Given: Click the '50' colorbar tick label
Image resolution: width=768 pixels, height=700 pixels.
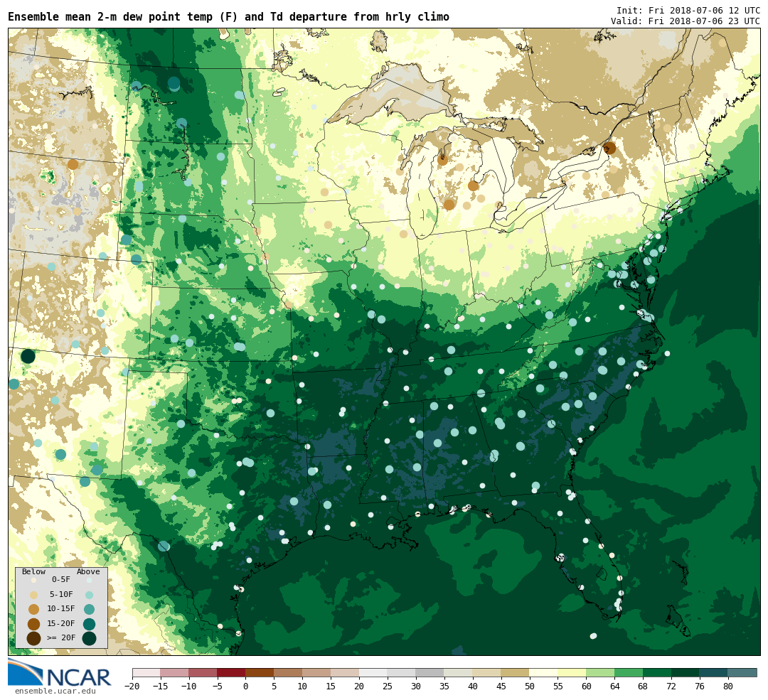Looking at the screenshot, I should (x=530, y=686).
